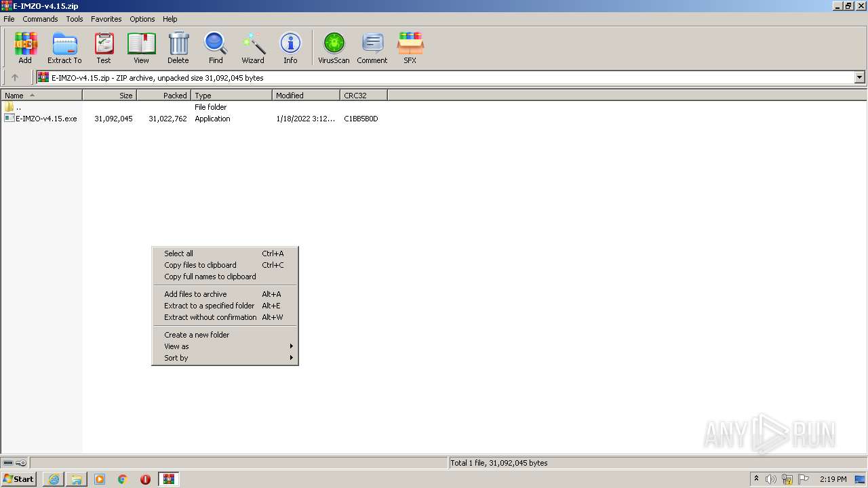Switch to the WinRAR taskbar button
The image size is (868, 488).
[x=169, y=479]
